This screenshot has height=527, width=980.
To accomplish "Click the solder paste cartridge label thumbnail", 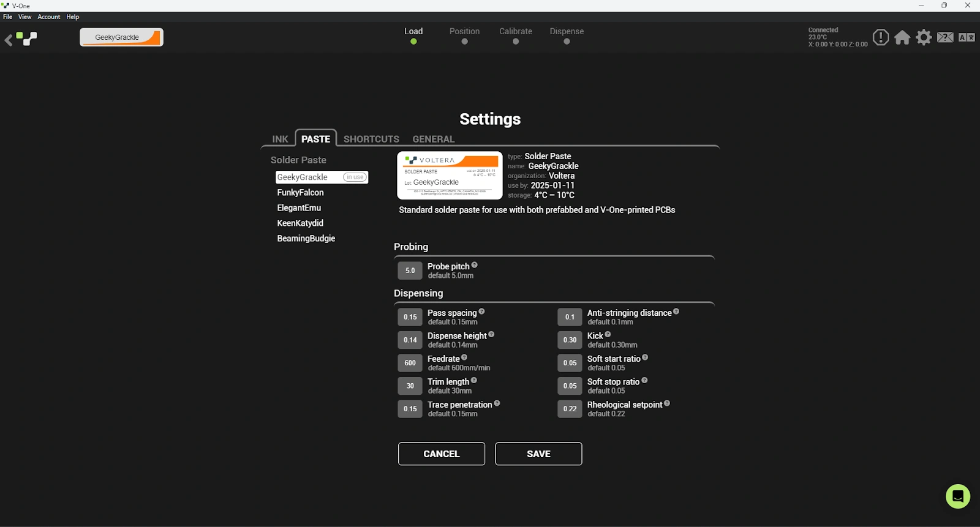I will click(450, 176).
